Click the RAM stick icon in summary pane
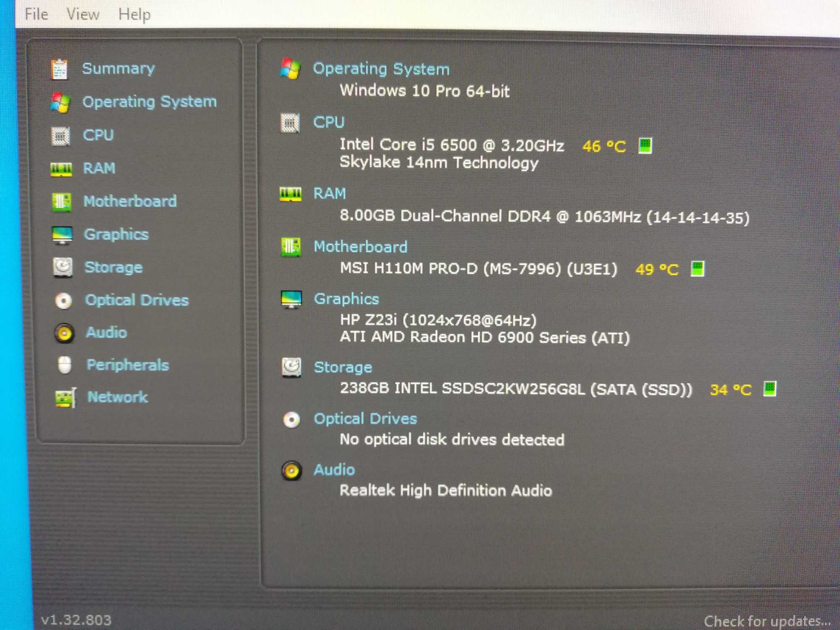This screenshot has height=630, width=840. click(x=290, y=194)
